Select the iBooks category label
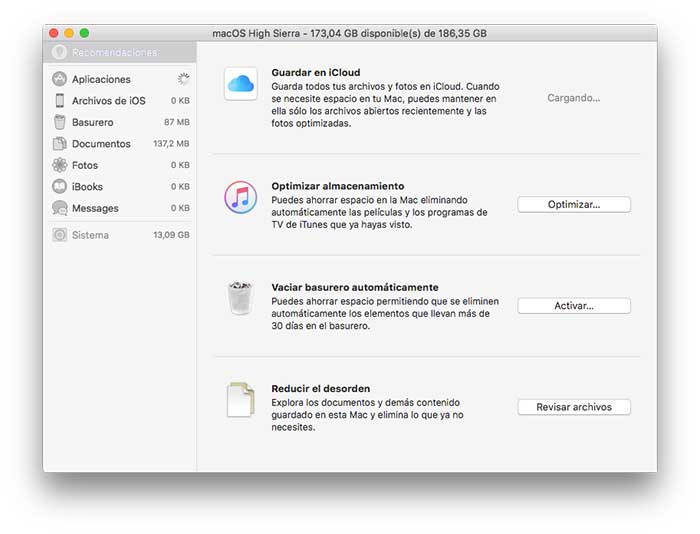 [x=87, y=187]
